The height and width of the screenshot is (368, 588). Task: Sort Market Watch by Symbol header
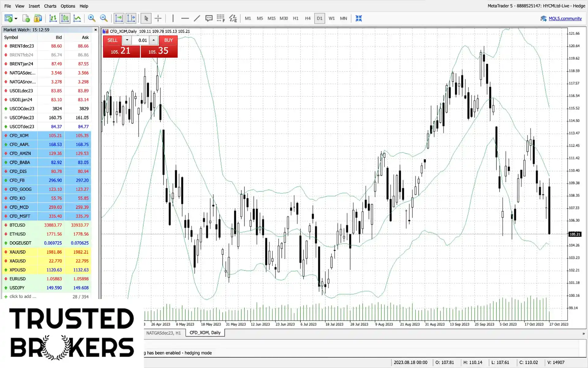(20, 37)
